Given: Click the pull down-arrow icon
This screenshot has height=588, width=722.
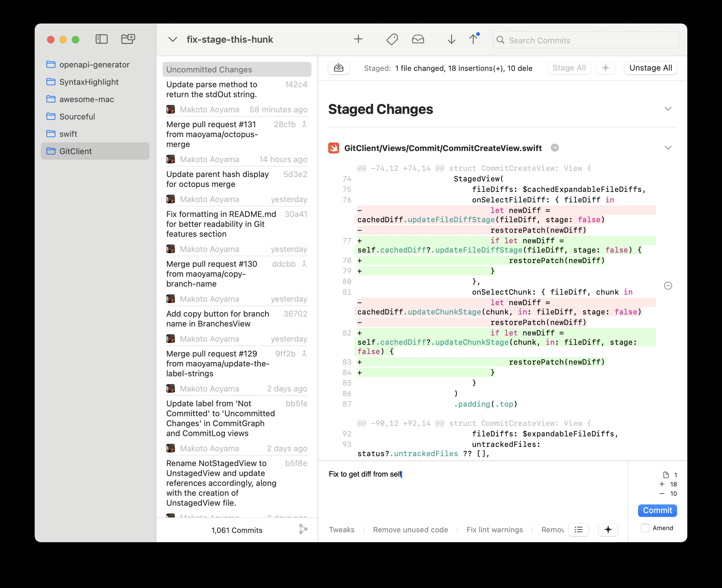Looking at the screenshot, I should pyautogui.click(x=451, y=40).
